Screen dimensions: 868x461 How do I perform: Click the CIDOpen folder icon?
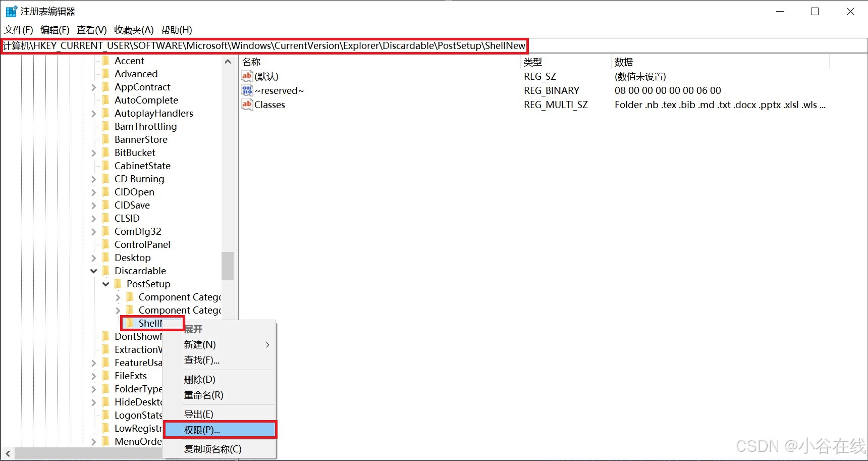(x=106, y=192)
